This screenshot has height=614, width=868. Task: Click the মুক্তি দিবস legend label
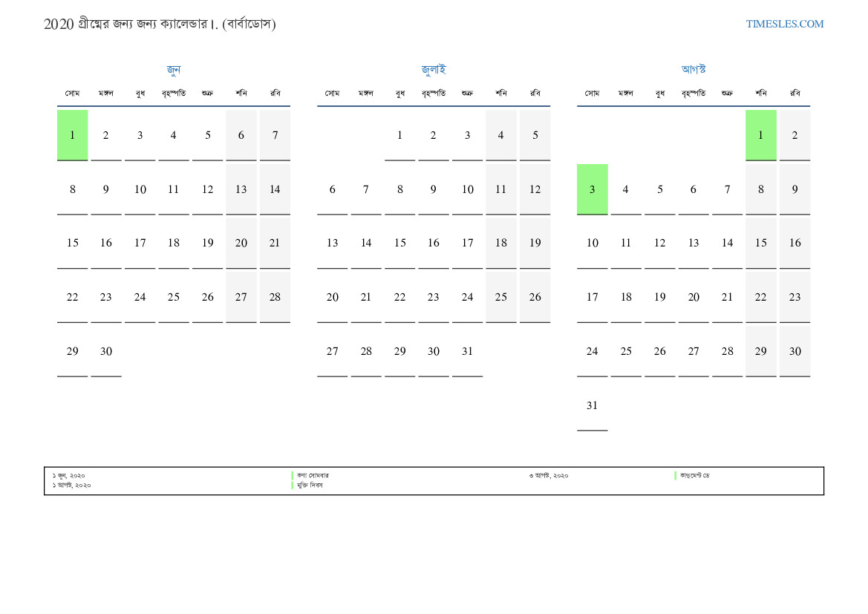point(310,486)
